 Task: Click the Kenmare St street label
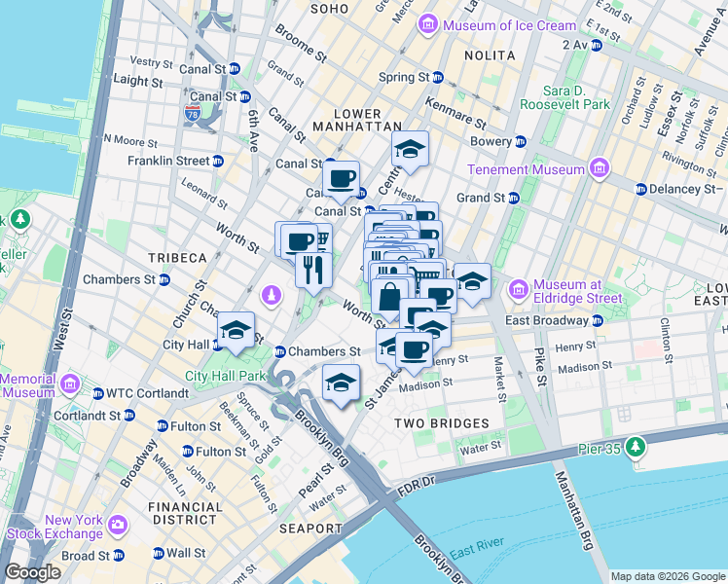tap(455, 114)
